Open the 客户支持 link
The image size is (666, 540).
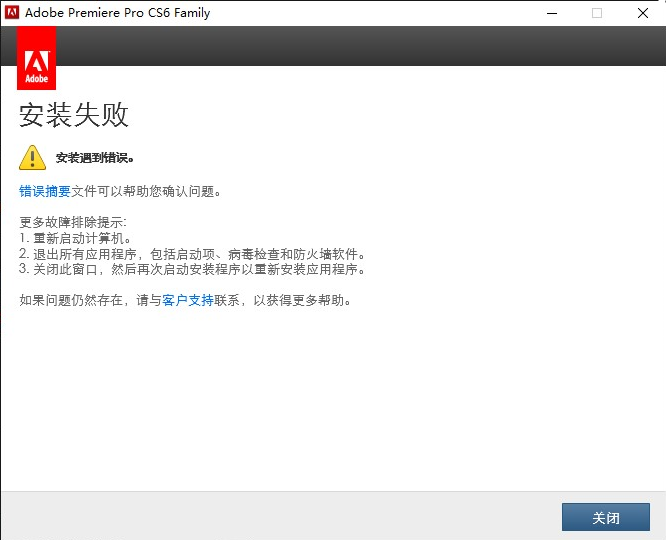click(x=188, y=300)
